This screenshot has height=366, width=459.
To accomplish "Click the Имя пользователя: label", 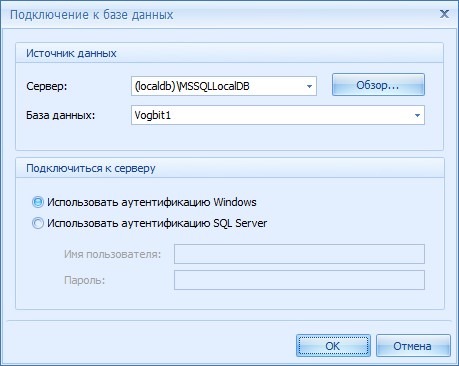I will click(113, 254).
